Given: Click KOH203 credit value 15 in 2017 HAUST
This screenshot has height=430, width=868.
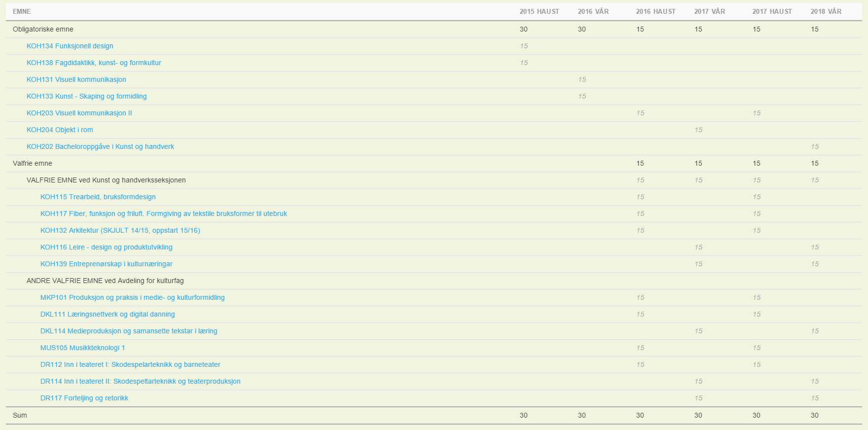Looking at the screenshot, I should (x=757, y=113).
